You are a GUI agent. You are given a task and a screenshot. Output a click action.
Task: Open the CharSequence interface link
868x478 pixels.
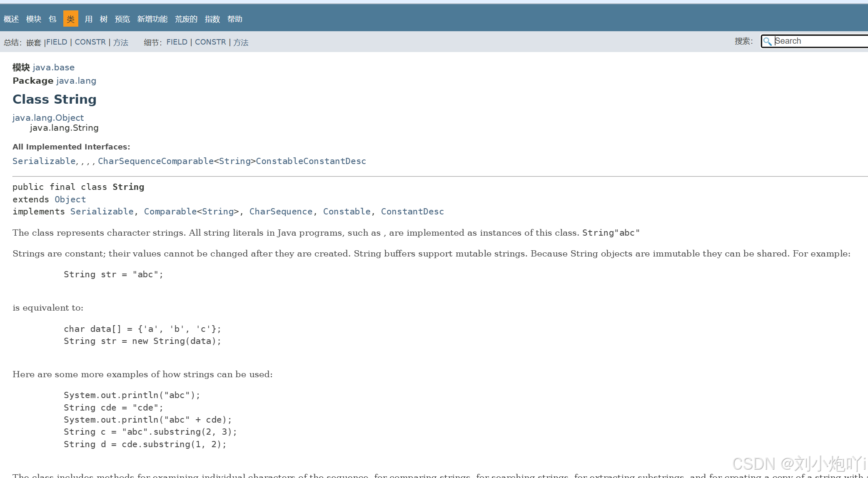(x=281, y=212)
